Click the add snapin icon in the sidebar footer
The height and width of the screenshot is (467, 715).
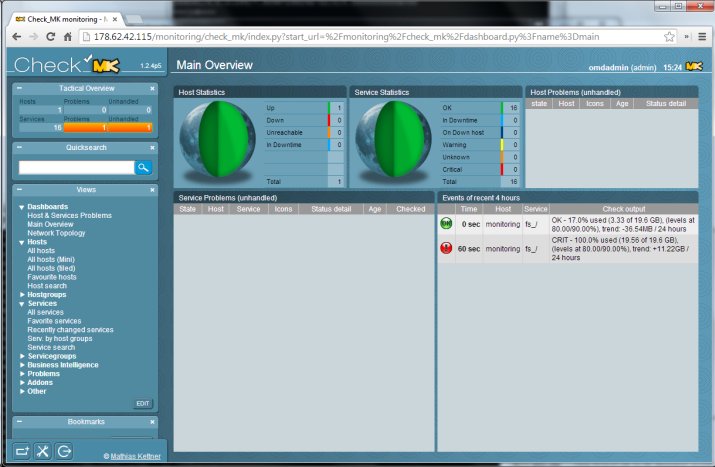point(21,451)
